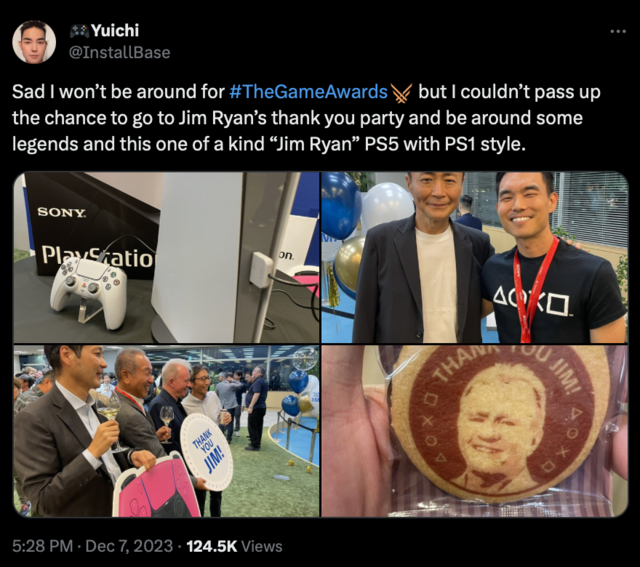The width and height of the screenshot is (640, 567).
Task: Open Yuichi display name profile
Action: [115, 30]
